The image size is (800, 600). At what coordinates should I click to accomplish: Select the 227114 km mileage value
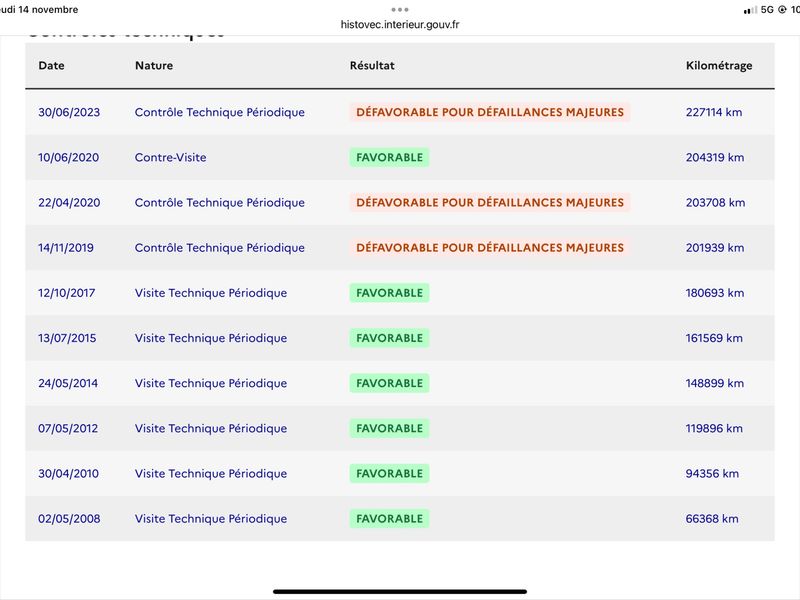pyautogui.click(x=714, y=112)
